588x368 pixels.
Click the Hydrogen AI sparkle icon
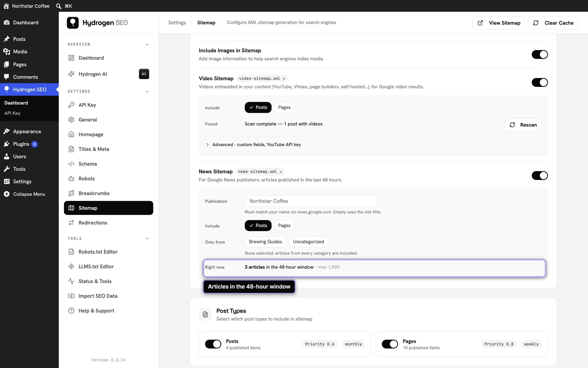71,74
